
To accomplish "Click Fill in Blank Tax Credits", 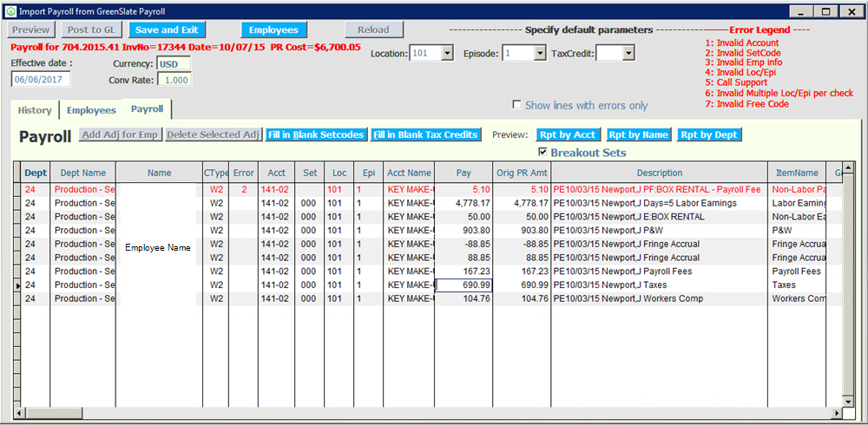I will point(425,134).
